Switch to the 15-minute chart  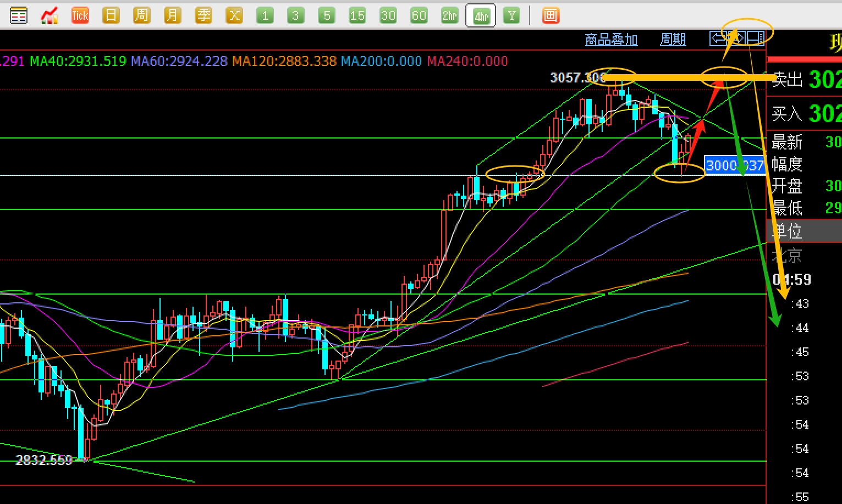pos(357,15)
